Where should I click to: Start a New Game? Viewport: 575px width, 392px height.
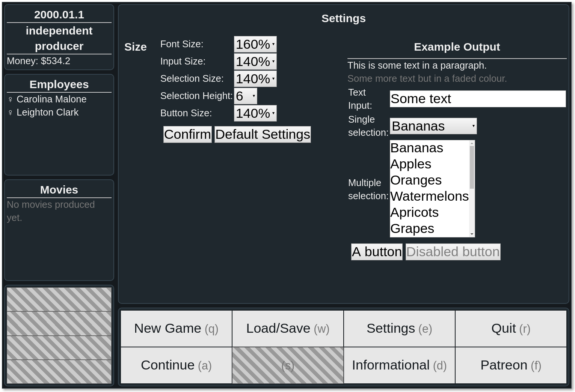pyautogui.click(x=176, y=329)
